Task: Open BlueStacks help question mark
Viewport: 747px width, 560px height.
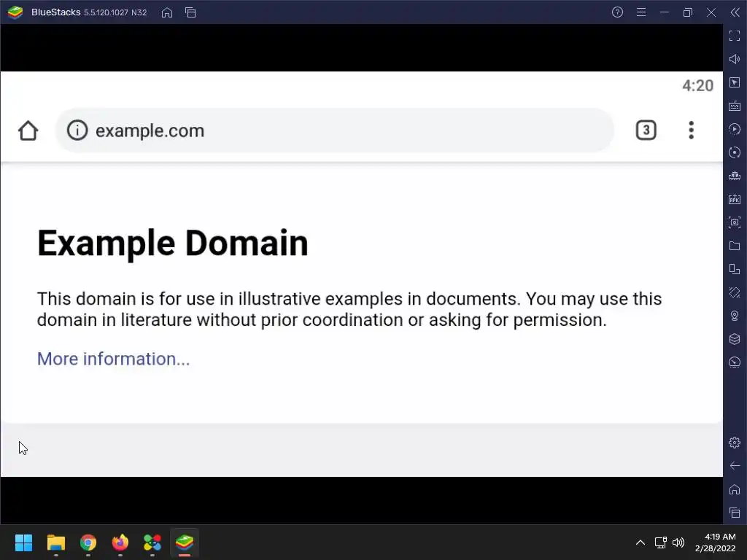Action: [x=617, y=12]
